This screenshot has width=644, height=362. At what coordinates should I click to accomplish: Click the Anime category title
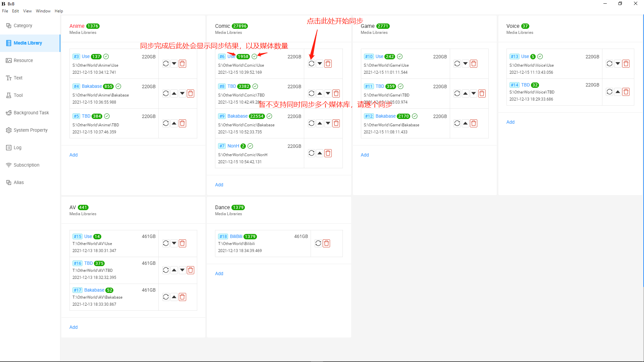tap(77, 26)
